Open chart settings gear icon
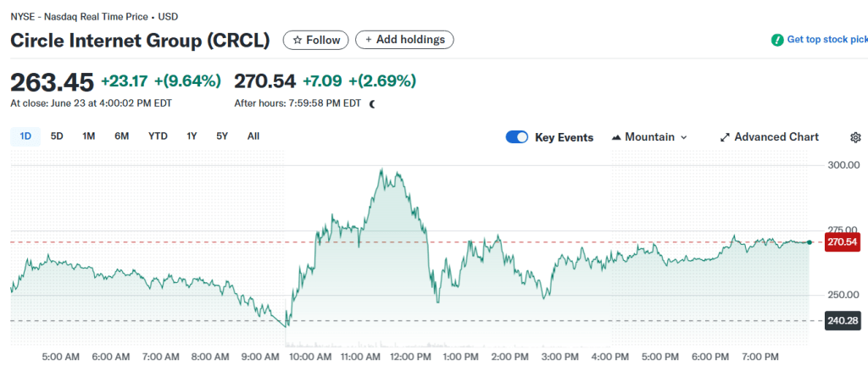868x366 pixels. tap(856, 137)
